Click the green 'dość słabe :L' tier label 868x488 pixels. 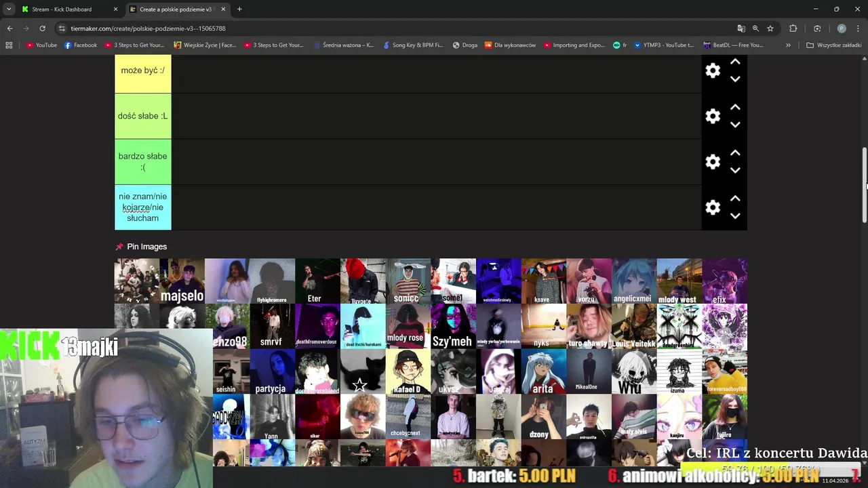point(143,116)
